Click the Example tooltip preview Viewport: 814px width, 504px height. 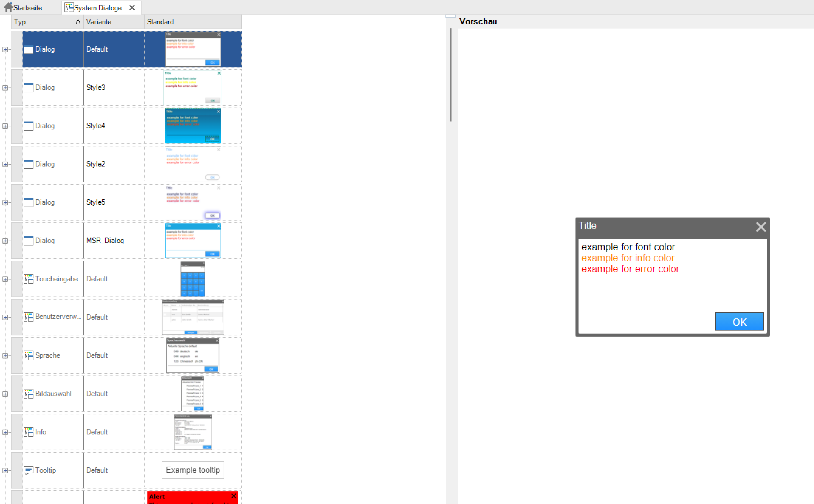[193, 470]
